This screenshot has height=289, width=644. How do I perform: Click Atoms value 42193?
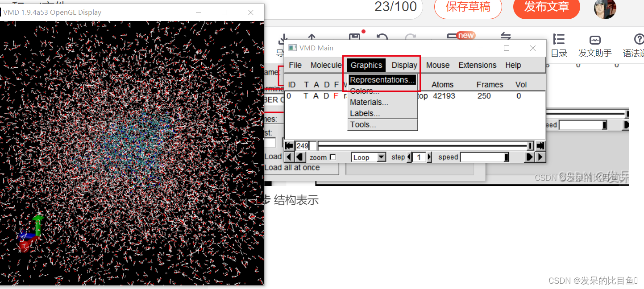[x=444, y=96]
